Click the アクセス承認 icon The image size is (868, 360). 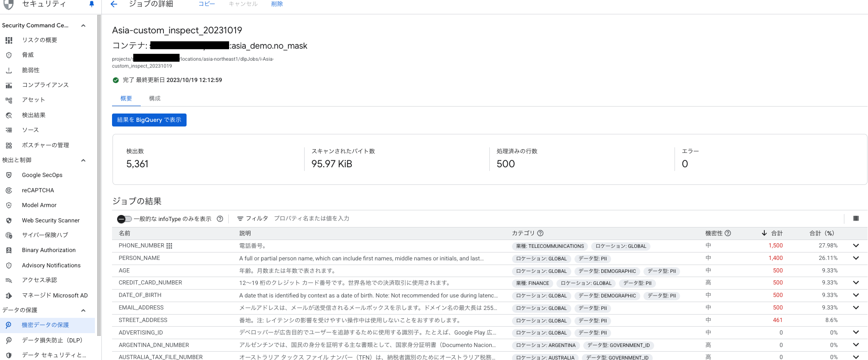point(9,280)
